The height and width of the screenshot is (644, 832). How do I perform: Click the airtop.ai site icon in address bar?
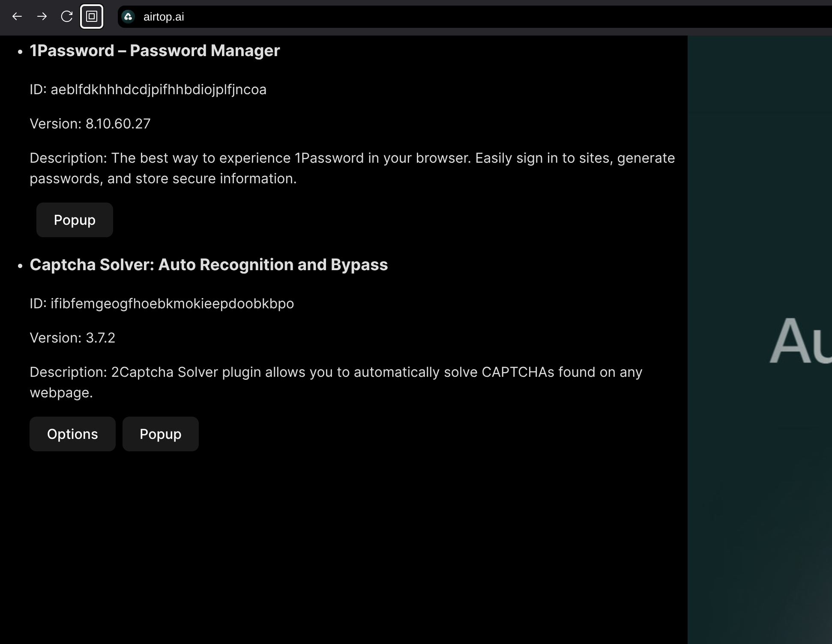129,17
